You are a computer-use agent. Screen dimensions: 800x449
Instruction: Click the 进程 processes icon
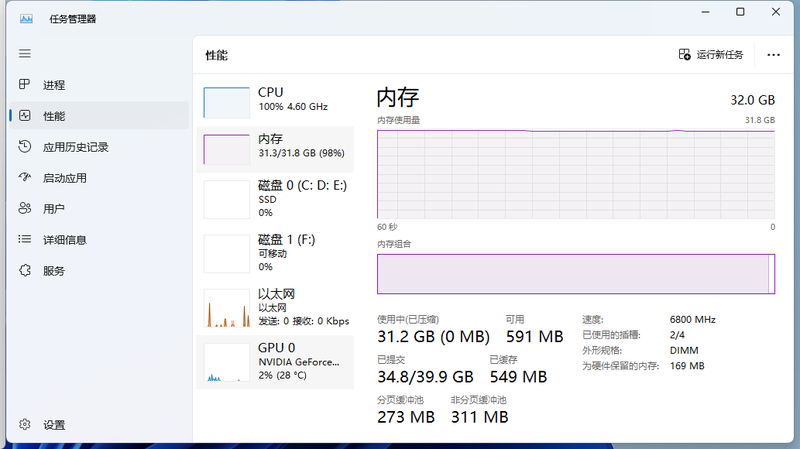click(24, 84)
